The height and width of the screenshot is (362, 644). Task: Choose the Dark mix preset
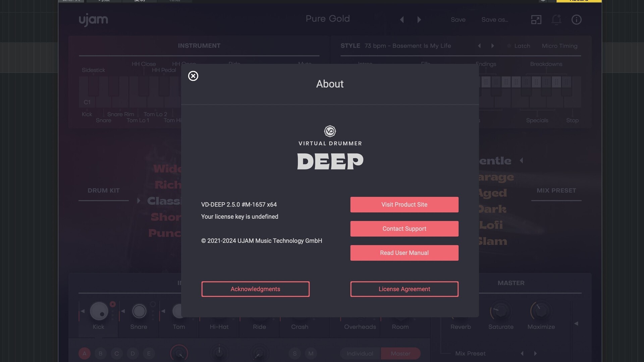click(492, 209)
